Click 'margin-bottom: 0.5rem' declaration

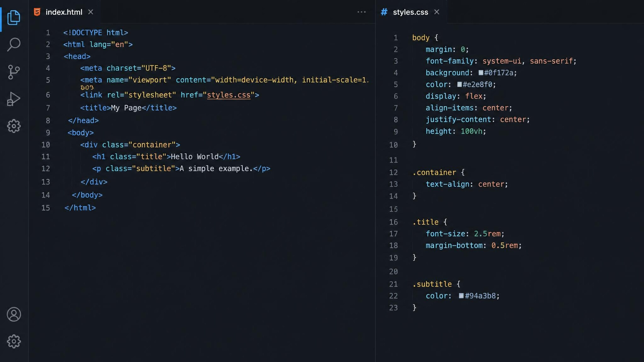click(x=474, y=245)
